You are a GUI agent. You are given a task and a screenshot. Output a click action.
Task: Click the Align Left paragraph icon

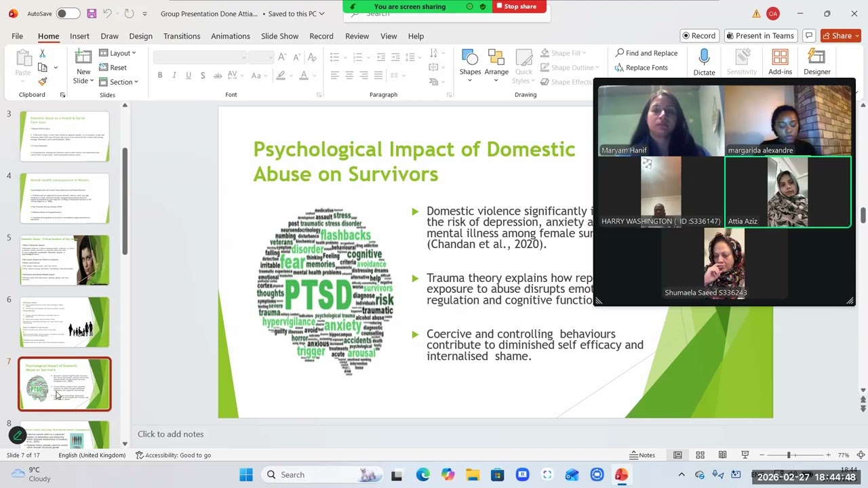coord(335,75)
